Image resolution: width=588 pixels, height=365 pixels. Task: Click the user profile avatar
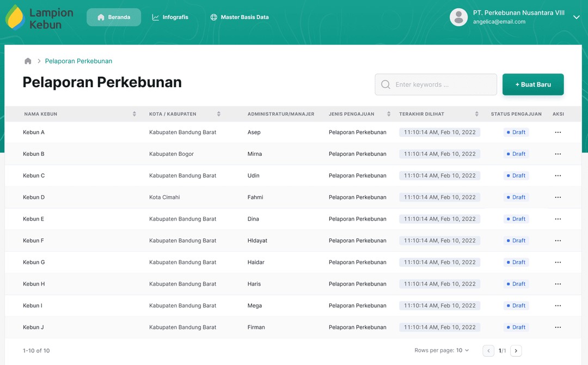coord(458,17)
